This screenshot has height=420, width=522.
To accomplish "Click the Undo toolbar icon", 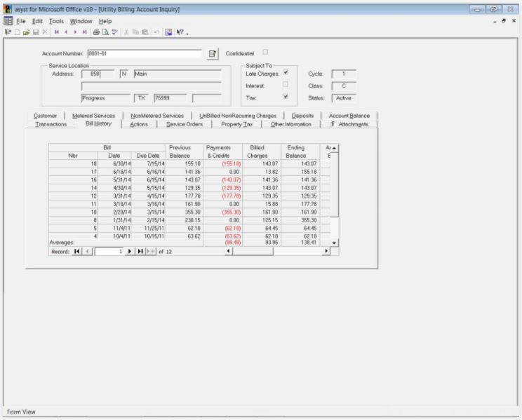I will tap(156, 32).
